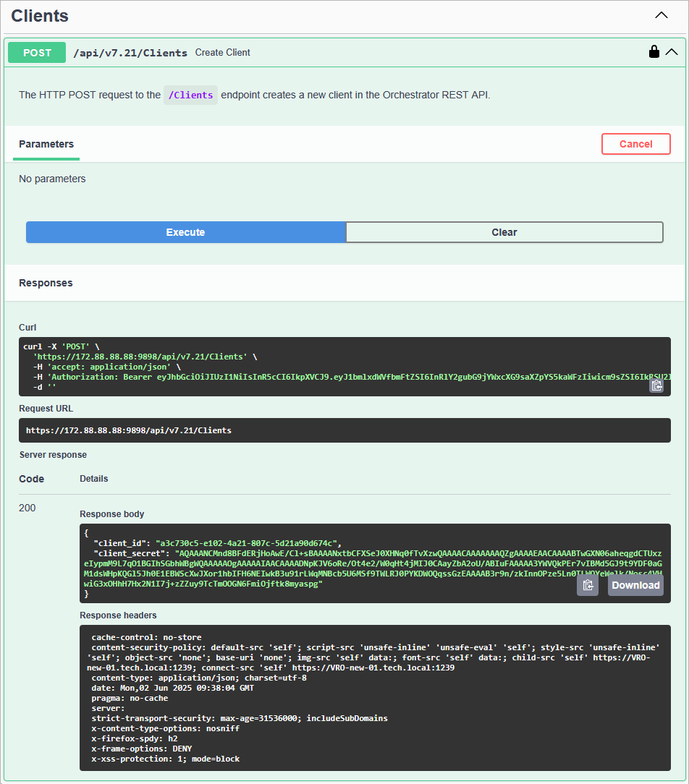Viewport: 689px width, 784px height.
Task: Copy the response body to clipboard
Action: tap(588, 585)
